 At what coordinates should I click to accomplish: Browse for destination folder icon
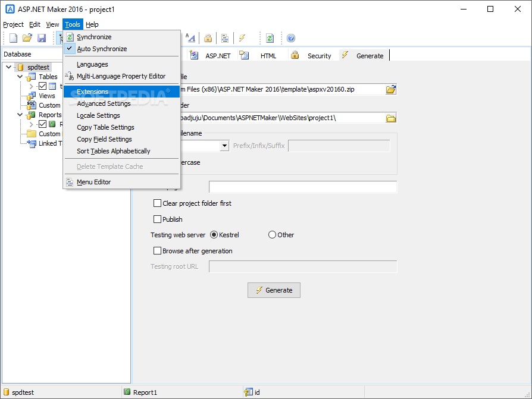(391, 118)
